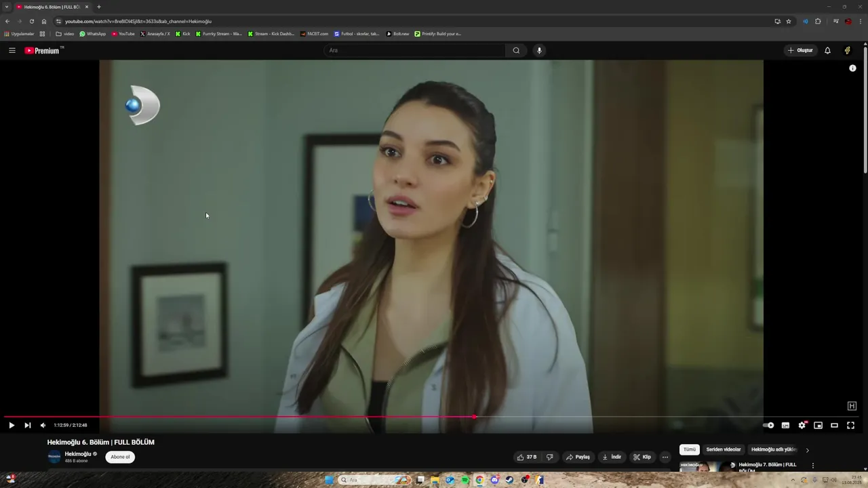Click the progress bar scrubber handle

pos(474,417)
